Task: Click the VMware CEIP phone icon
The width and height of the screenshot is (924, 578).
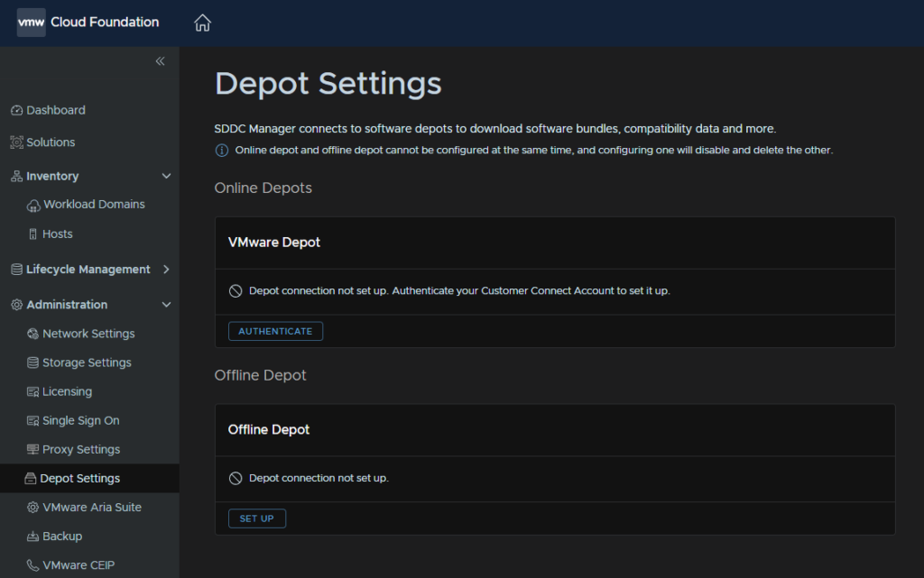Action: tap(33, 565)
